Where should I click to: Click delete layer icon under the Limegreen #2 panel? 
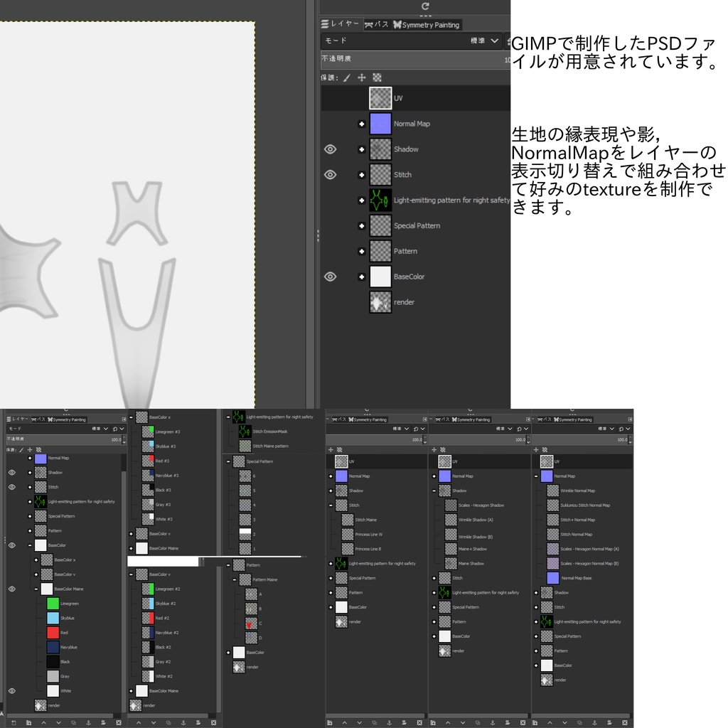[x=213, y=722]
